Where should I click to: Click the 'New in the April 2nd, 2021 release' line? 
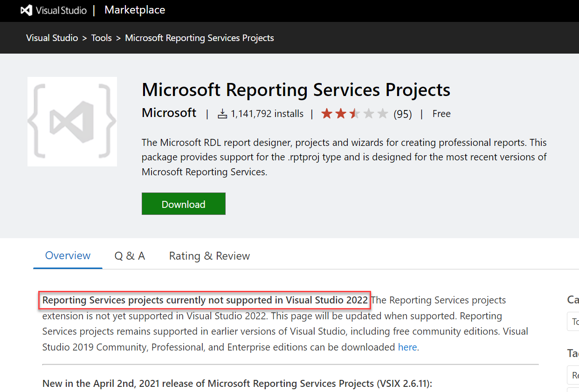click(x=237, y=384)
